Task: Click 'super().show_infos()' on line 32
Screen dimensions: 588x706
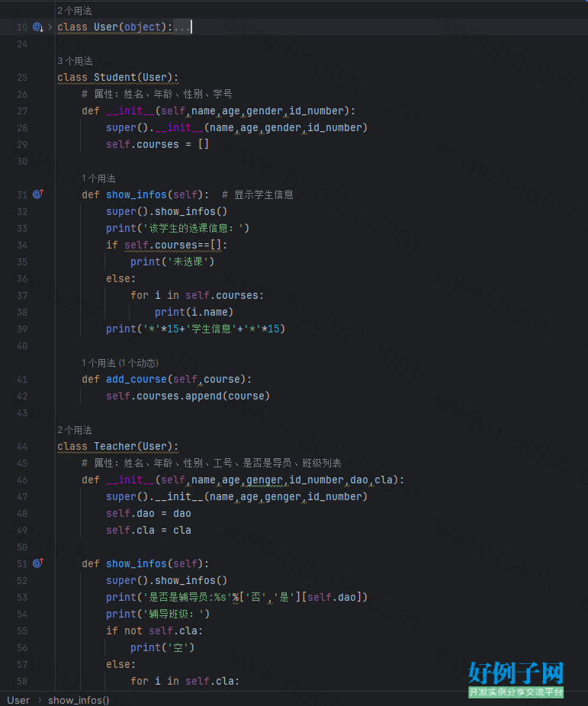Action: (166, 212)
